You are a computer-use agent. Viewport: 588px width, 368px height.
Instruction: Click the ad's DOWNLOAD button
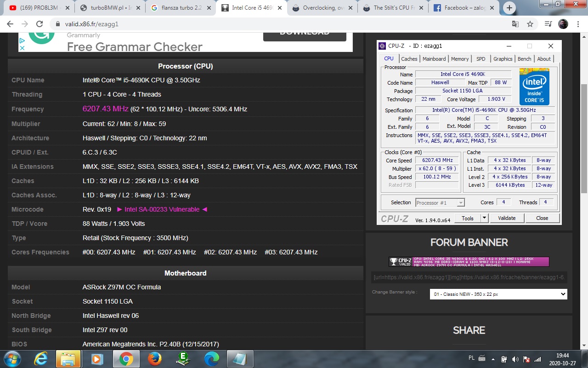[305, 35]
